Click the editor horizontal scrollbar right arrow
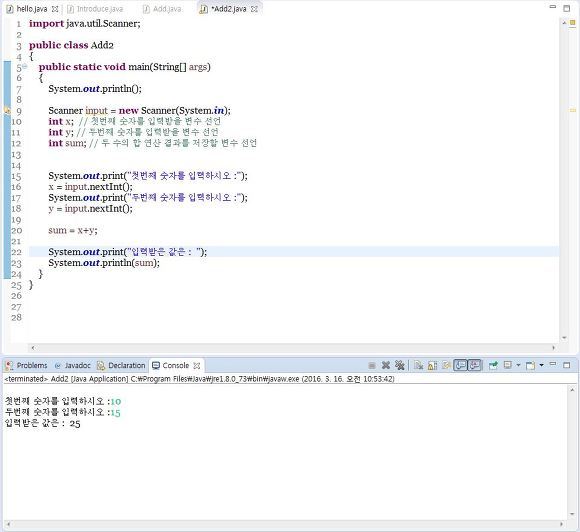The image size is (580, 532). pyautogui.click(x=554, y=348)
